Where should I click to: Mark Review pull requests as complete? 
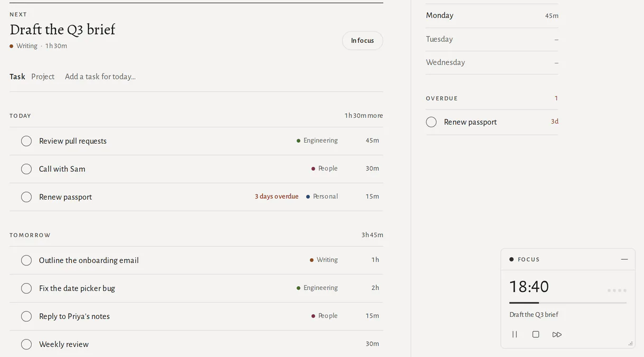(x=26, y=141)
